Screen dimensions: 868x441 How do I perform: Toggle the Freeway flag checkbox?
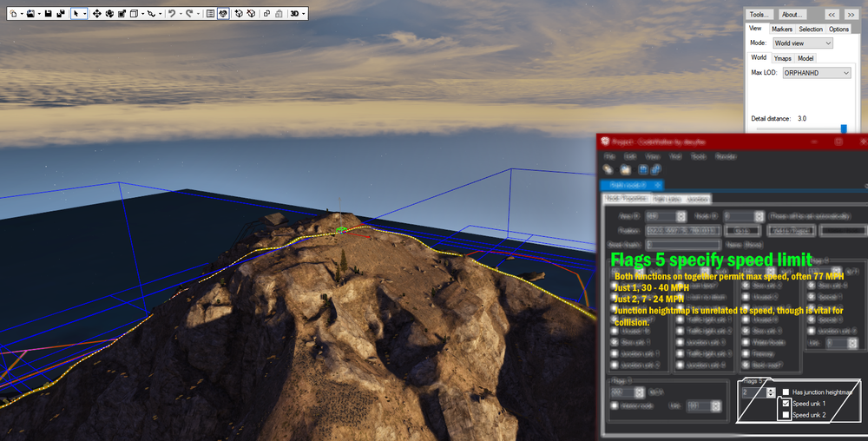[x=746, y=353]
